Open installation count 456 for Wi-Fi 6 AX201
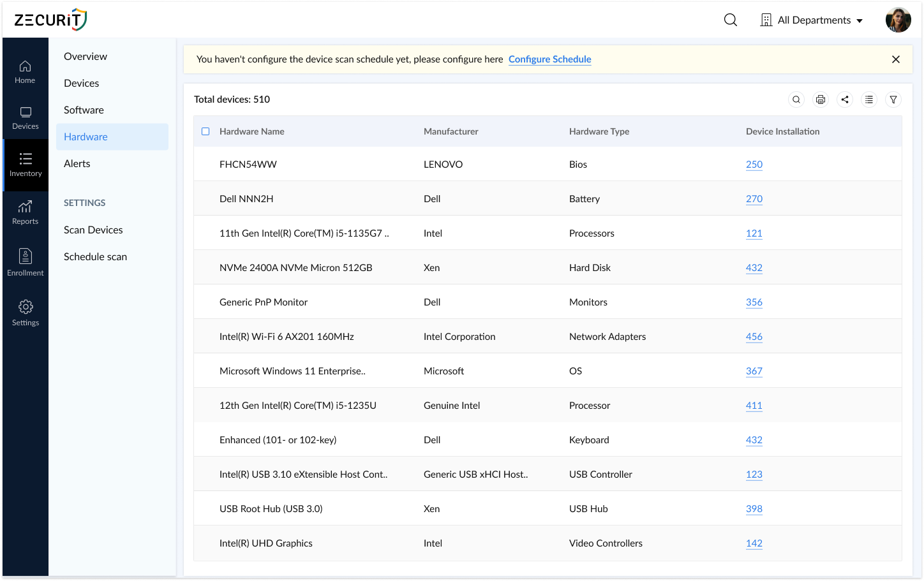Viewport: 924px width, 581px height. 754,337
